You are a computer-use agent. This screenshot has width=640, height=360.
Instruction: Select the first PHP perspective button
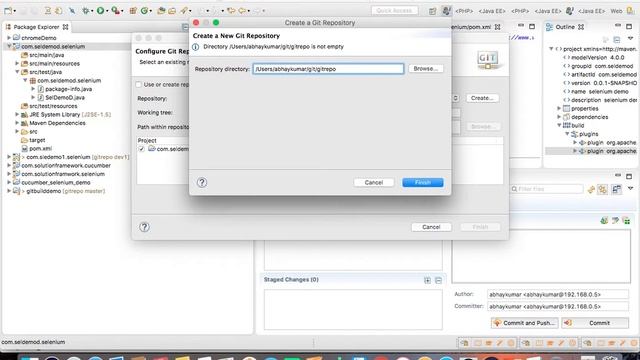pyautogui.click(x=464, y=11)
